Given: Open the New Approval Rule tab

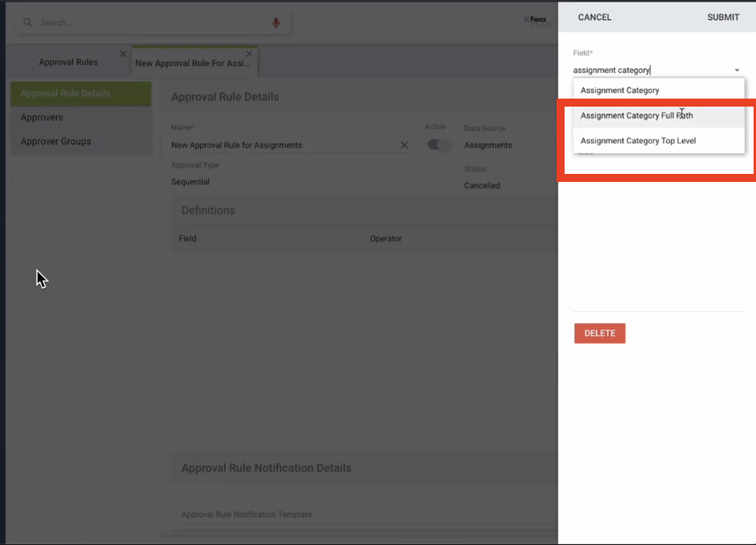Looking at the screenshot, I should (192, 63).
